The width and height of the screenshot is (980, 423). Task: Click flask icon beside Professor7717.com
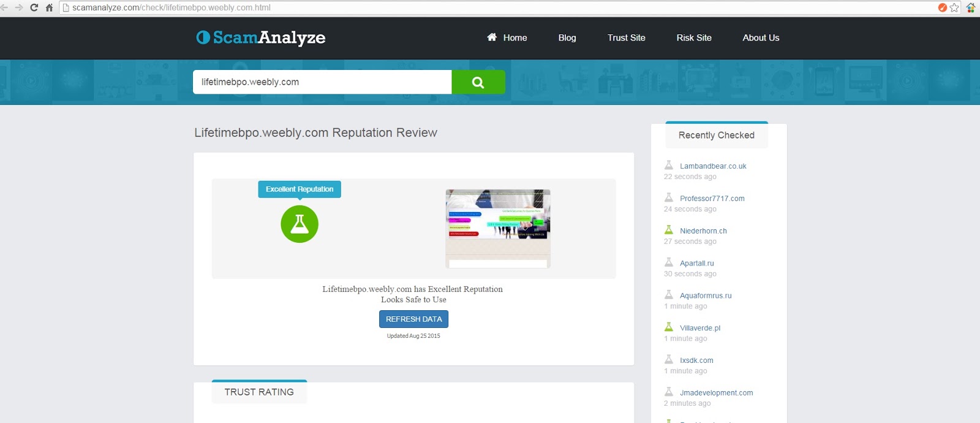click(x=669, y=198)
